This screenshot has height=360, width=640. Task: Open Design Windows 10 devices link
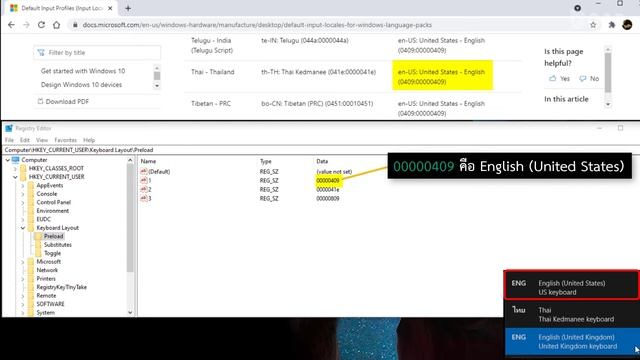81,85
